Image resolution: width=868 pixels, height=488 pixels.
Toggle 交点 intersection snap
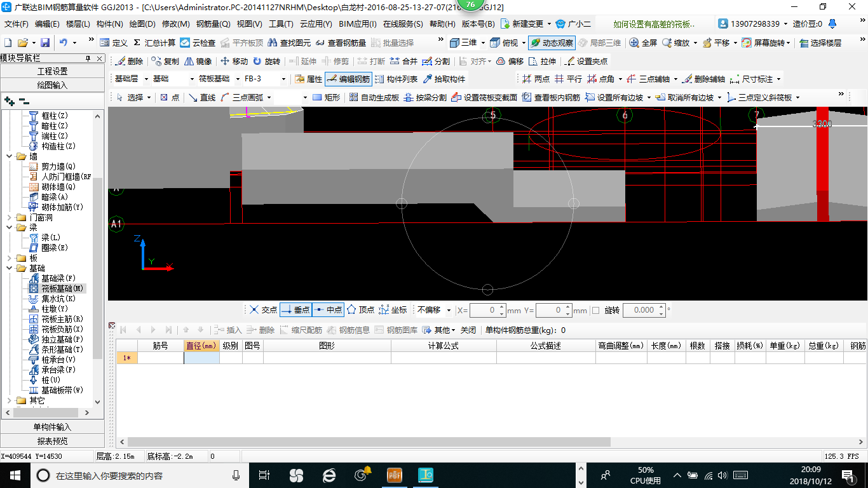(x=263, y=310)
